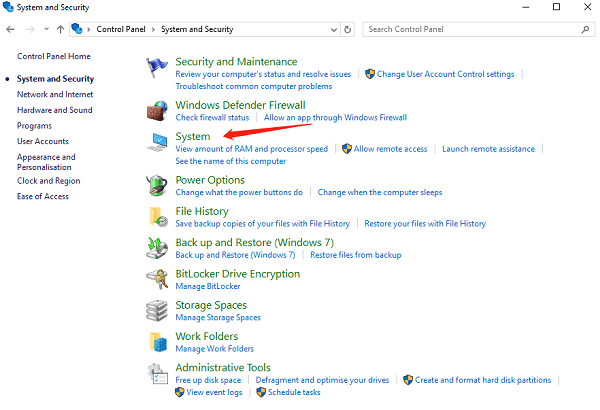Click Change what the power buttons do
This screenshot has height=410, width=600.
coord(239,192)
